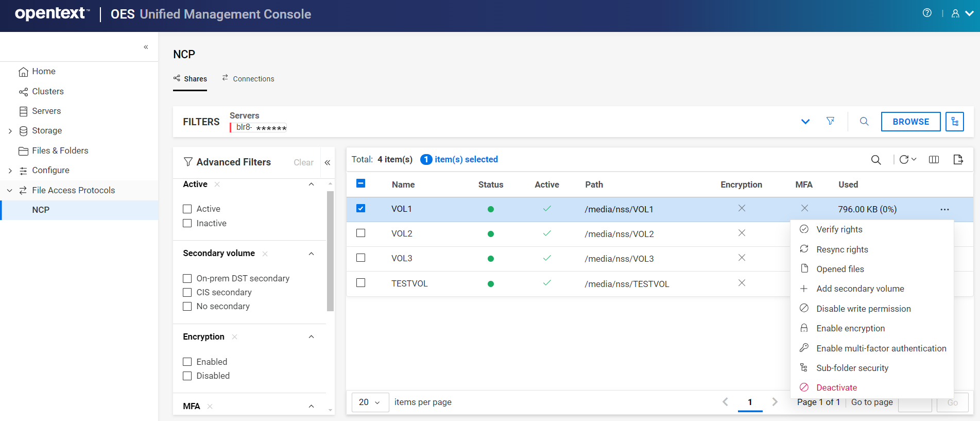The width and height of the screenshot is (980, 421).
Task: Click the table search magnifier icon
Action: click(875, 160)
